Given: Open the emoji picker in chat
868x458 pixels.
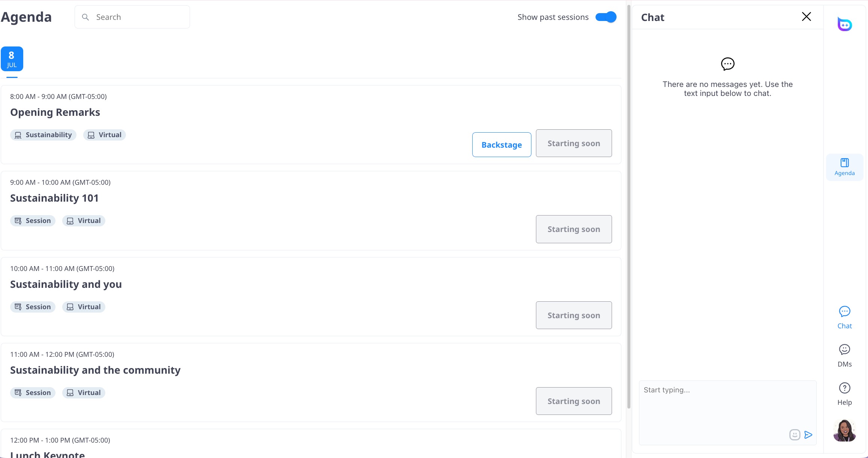Looking at the screenshot, I should 795,435.
